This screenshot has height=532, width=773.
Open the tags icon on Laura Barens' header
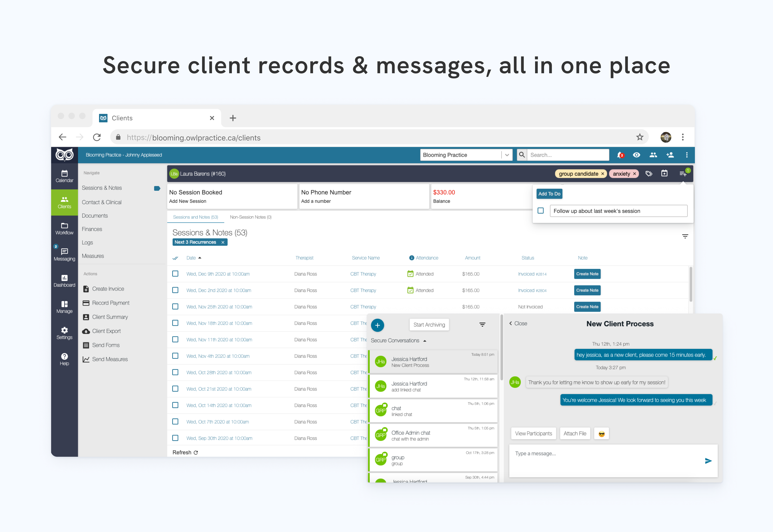coord(649,173)
